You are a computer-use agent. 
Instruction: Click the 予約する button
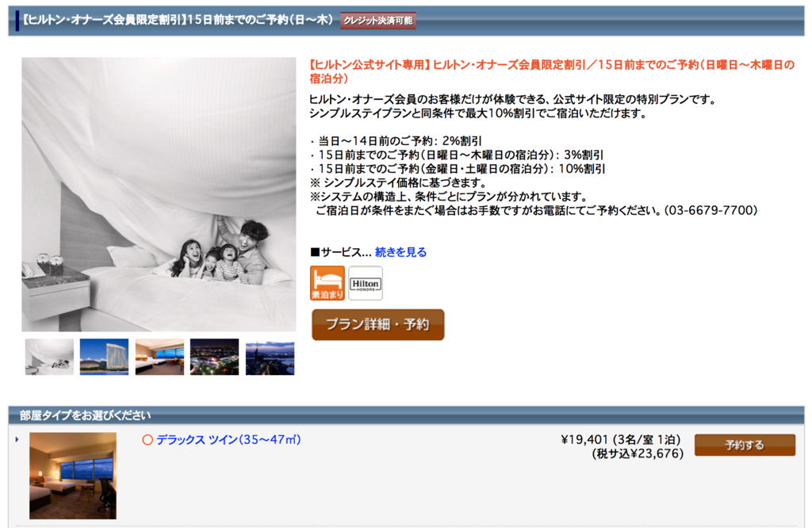coord(745,446)
